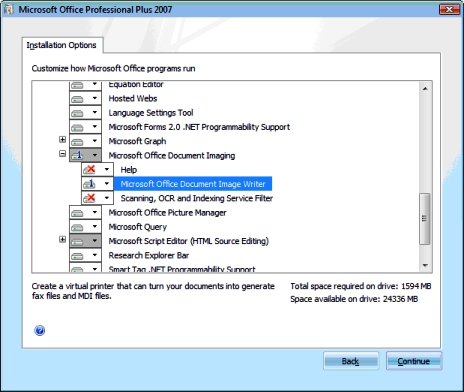The width and height of the screenshot is (464, 392).
Task: Click the Hosted Webs install-state drive icon
Action: pyautogui.click(x=78, y=99)
